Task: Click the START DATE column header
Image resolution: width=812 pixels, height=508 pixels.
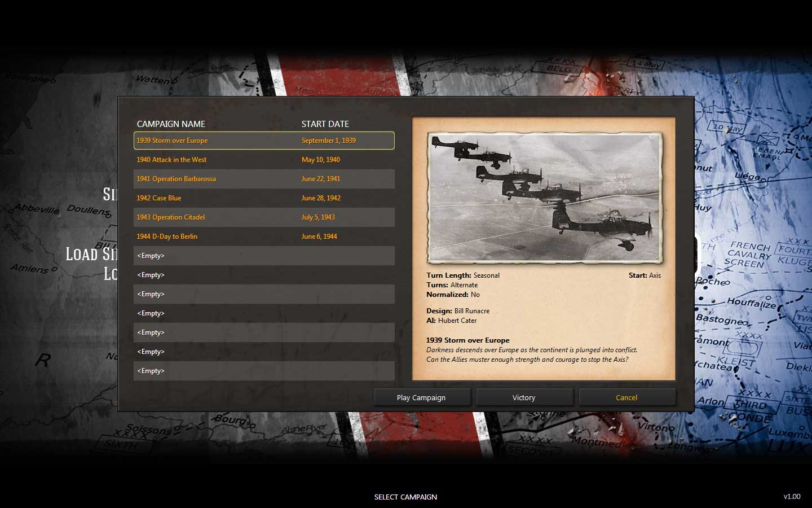Action: pos(325,124)
